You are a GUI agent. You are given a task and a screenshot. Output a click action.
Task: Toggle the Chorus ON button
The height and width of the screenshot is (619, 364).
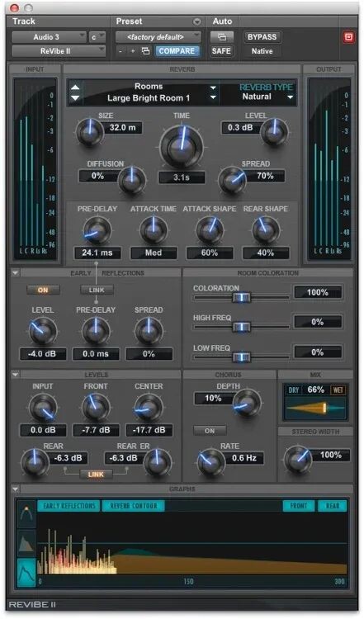210,431
